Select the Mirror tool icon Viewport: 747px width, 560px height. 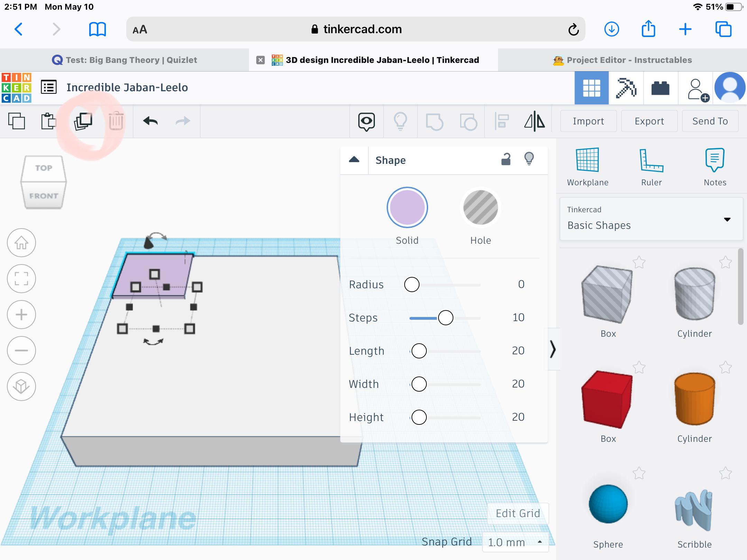[534, 121]
